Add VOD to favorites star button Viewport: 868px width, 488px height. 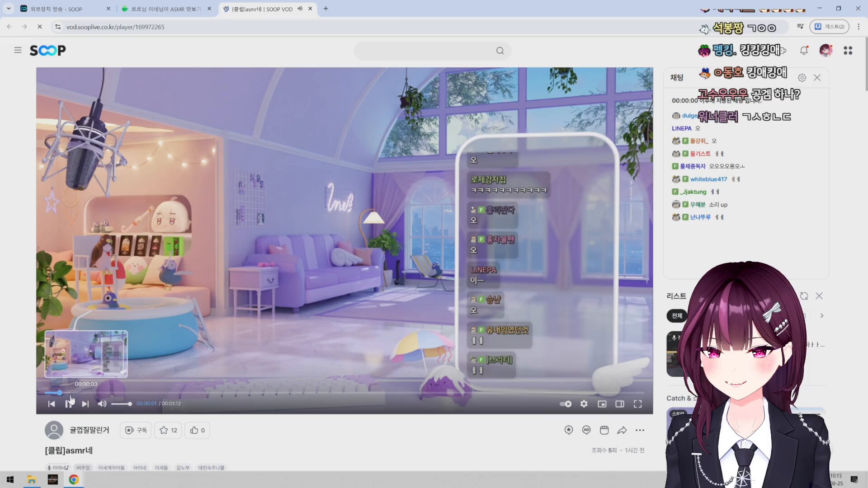pos(168,430)
